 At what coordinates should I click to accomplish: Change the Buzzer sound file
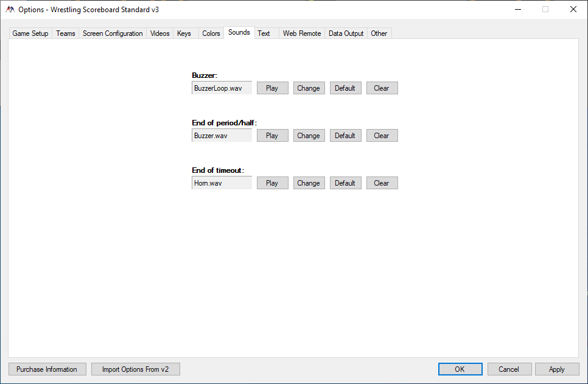point(309,88)
